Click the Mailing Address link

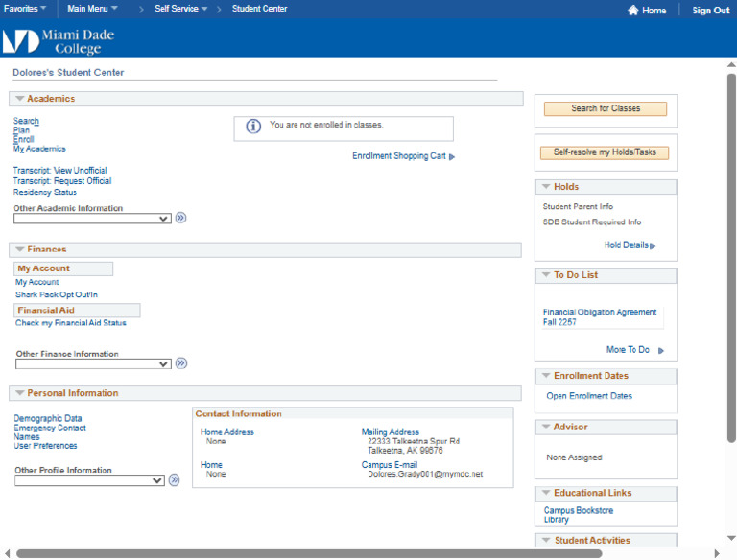click(x=391, y=432)
